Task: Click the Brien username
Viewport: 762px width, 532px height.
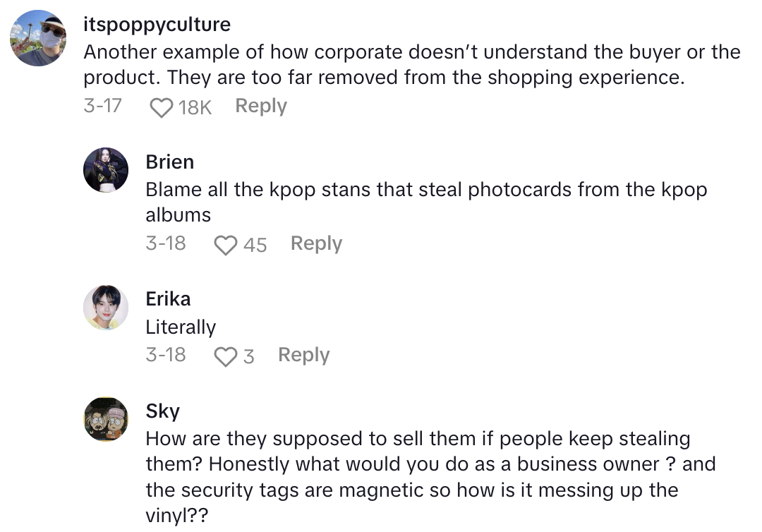Action: tap(169, 162)
